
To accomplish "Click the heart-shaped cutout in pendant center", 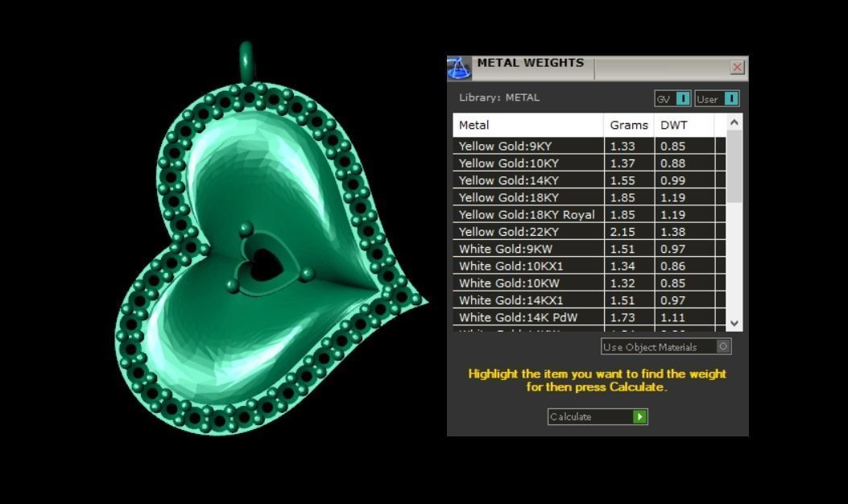I will (265, 266).
